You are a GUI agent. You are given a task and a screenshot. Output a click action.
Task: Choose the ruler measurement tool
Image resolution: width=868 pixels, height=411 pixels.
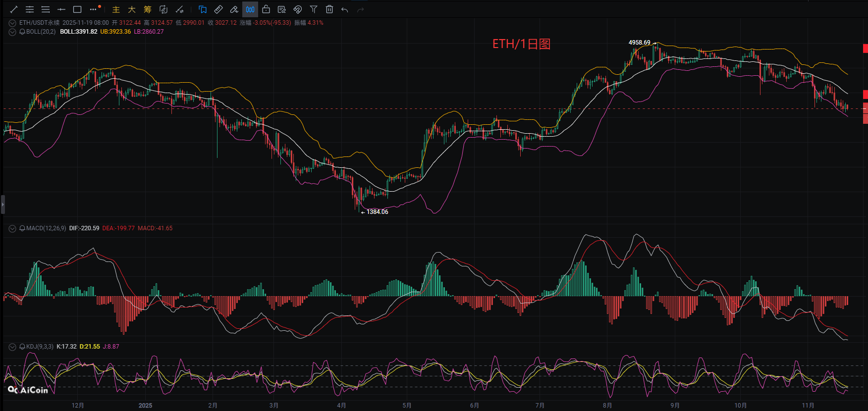(218, 9)
